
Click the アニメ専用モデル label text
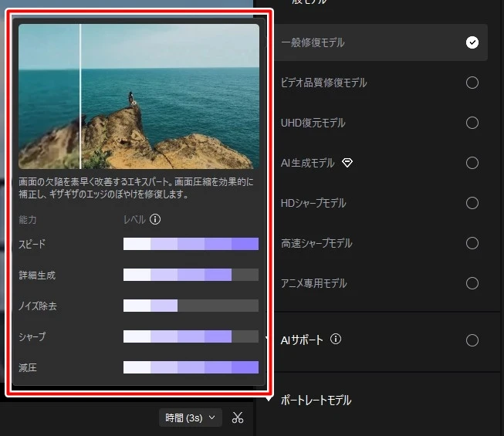pos(313,283)
